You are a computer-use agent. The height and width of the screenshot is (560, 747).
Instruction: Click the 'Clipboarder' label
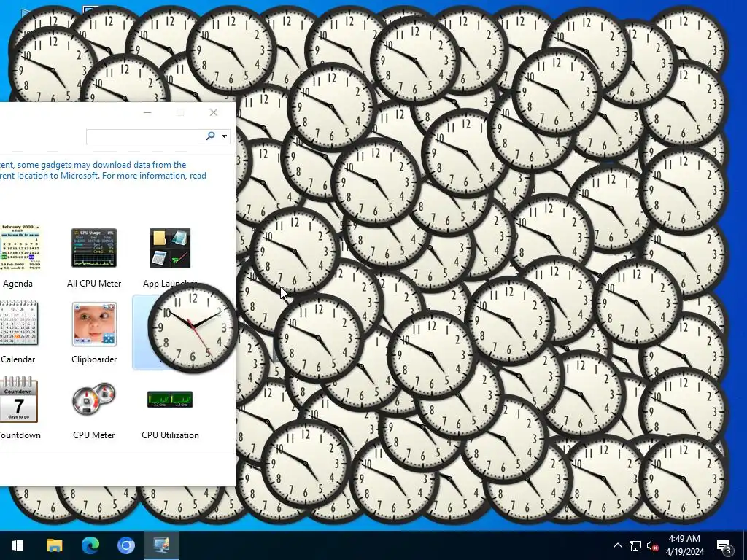click(94, 359)
